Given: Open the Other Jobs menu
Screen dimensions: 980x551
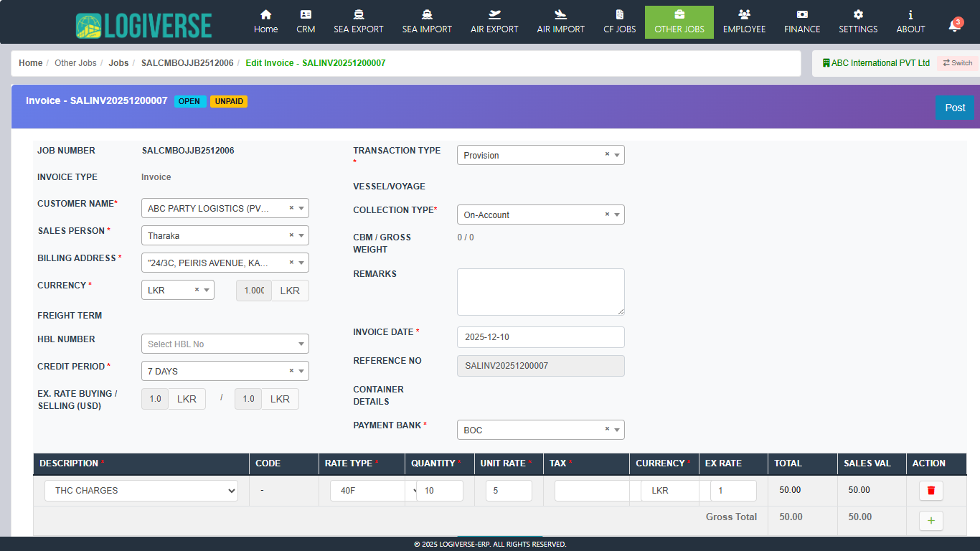Looking at the screenshot, I should point(679,22).
